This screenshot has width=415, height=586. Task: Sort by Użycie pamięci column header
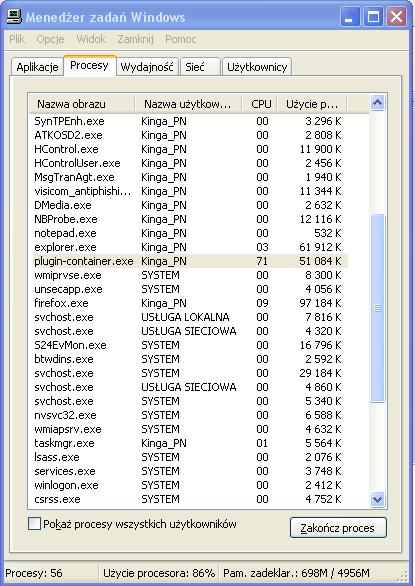coord(312,104)
